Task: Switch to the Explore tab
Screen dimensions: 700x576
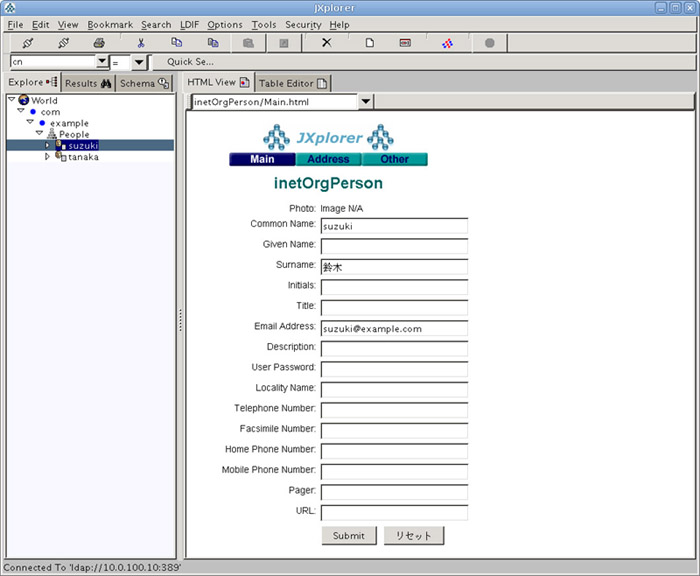Action: click(33, 82)
